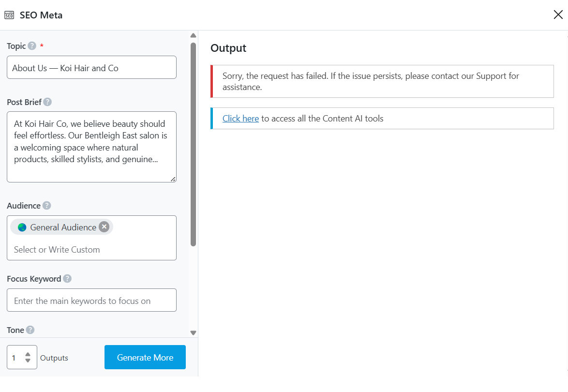The width and height of the screenshot is (568, 392).
Task: Click the Audience help icon
Action: point(46,206)
